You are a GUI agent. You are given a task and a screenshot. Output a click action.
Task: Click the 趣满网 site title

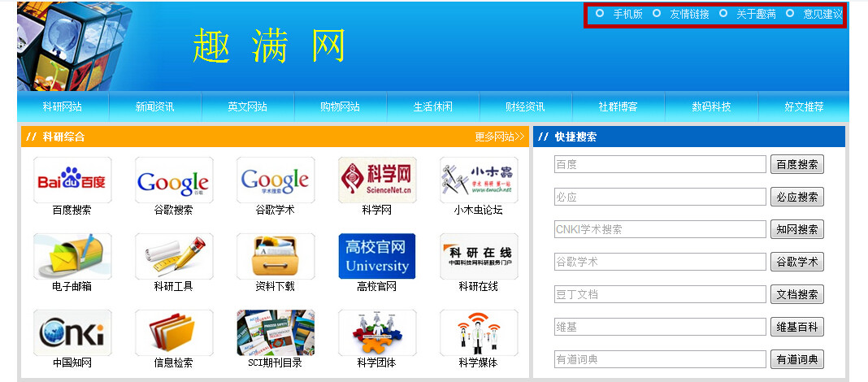269,46
